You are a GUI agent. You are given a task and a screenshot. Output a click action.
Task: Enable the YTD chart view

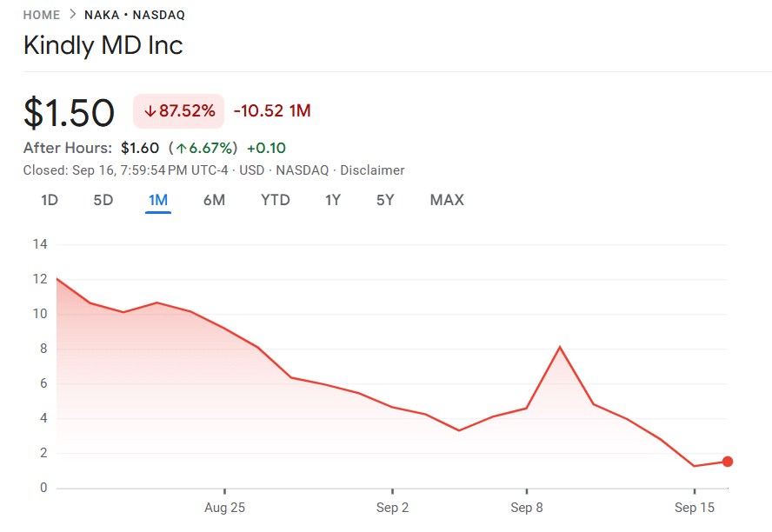click(275, 199)
